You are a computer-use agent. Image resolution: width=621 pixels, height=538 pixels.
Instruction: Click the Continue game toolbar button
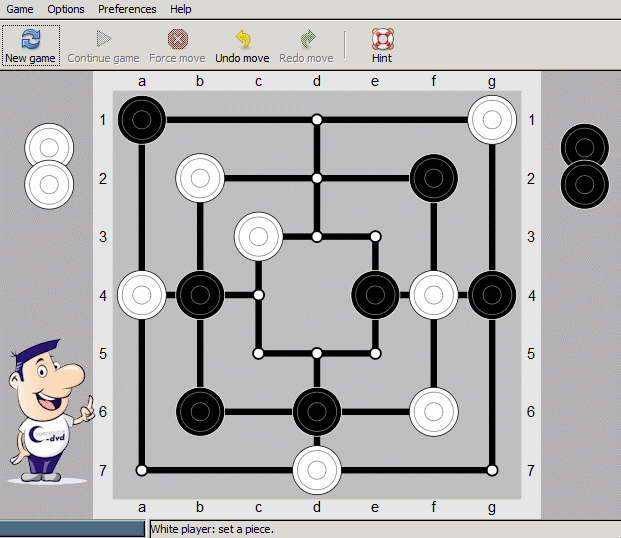(103, 45)
